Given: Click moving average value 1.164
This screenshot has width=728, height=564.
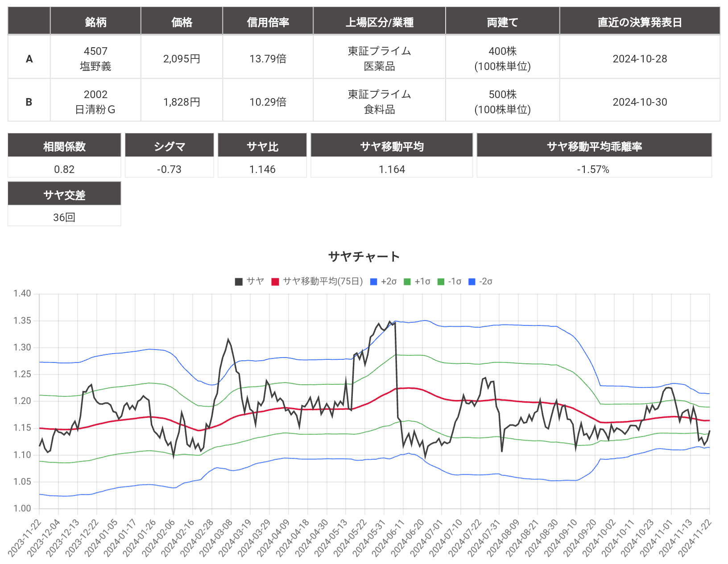Looking at the screenshot, I should [392, 169].
